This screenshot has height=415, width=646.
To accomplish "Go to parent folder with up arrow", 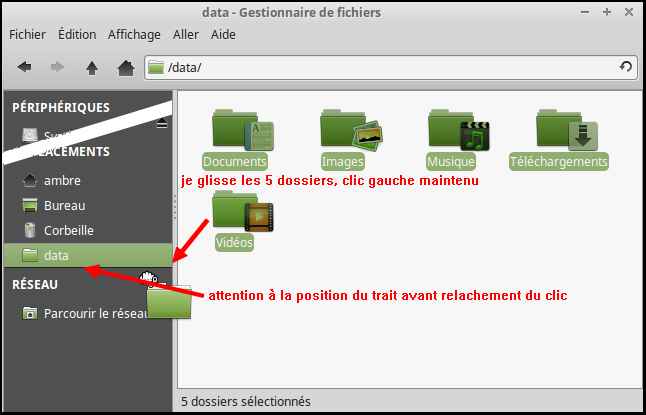I will click(91, 68).
